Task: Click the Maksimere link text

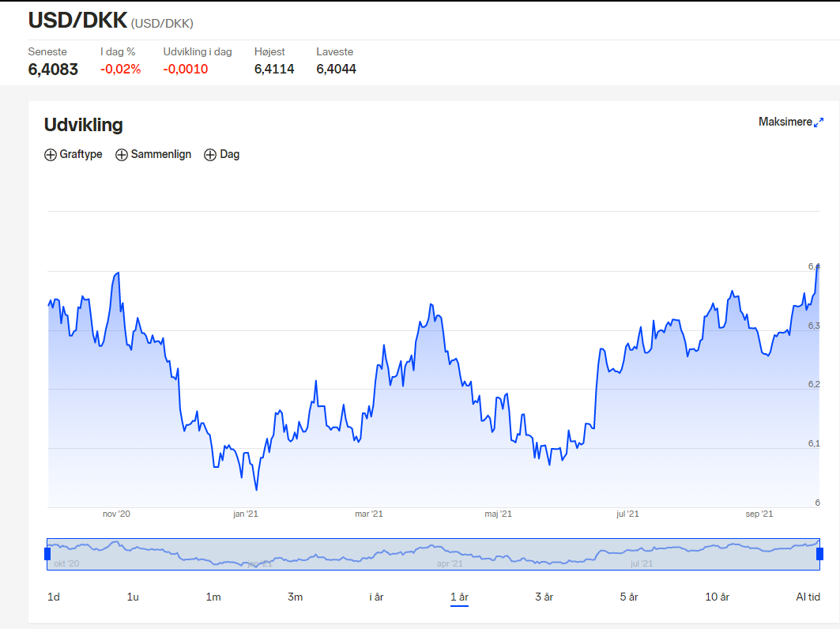Action: pos(785,122)
